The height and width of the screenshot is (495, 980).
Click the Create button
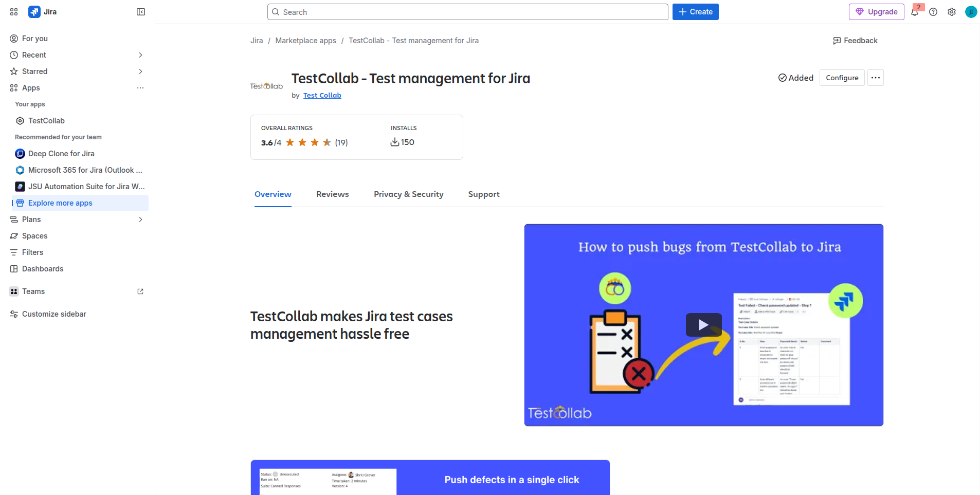tap(696, 12)
